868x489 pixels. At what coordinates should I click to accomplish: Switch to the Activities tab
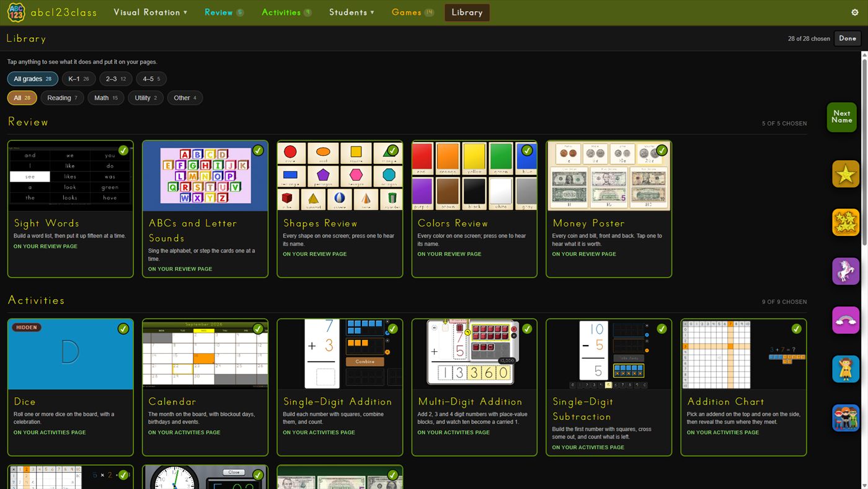pos(286,12)
